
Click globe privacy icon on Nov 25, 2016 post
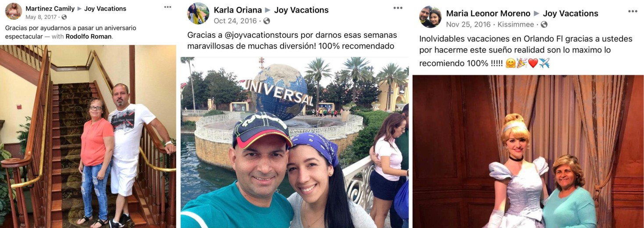click(544, 25)
